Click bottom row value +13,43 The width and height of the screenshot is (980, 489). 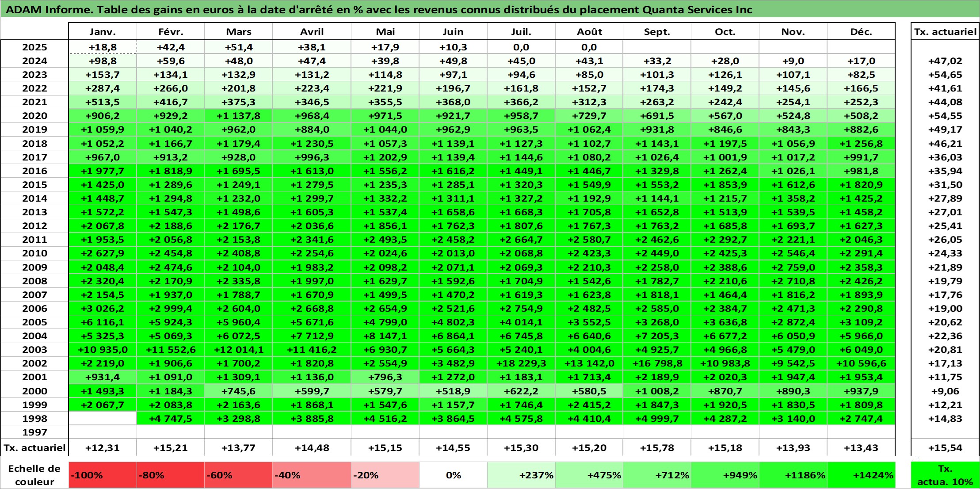click(861, 448)
